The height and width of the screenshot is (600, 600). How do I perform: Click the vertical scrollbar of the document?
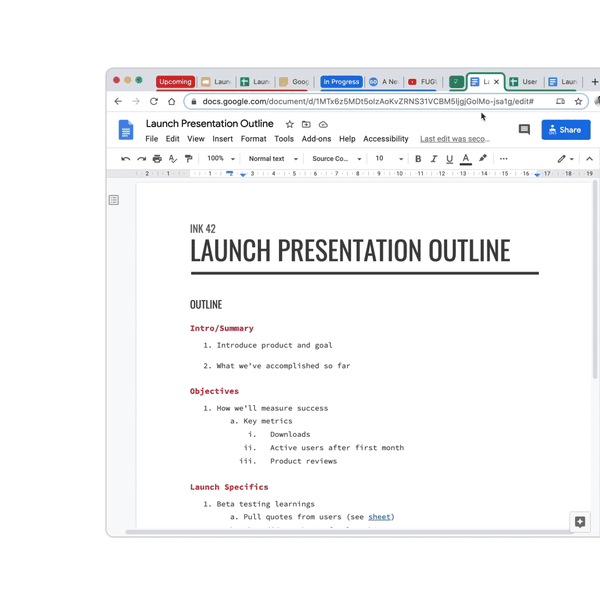click(x=595, y=279)
